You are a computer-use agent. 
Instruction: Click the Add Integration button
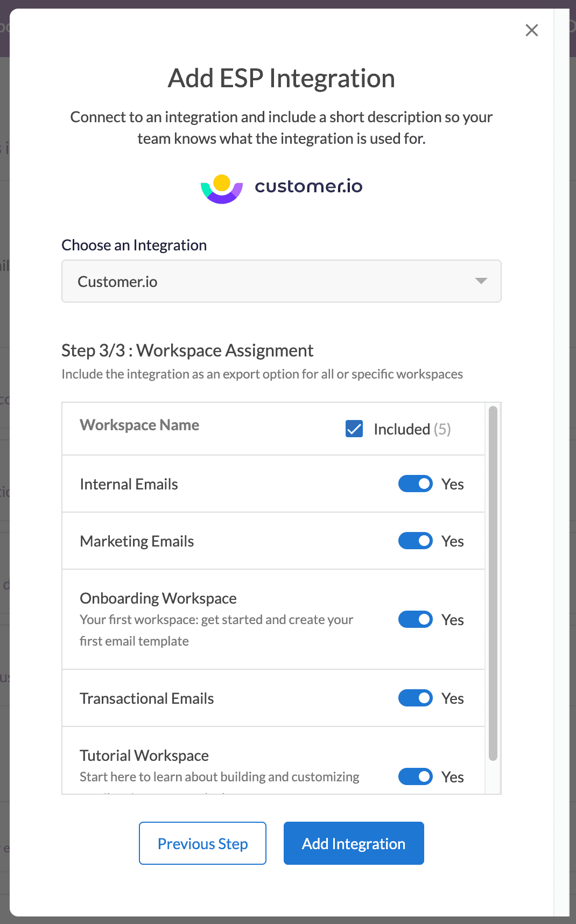coord(354,843)
